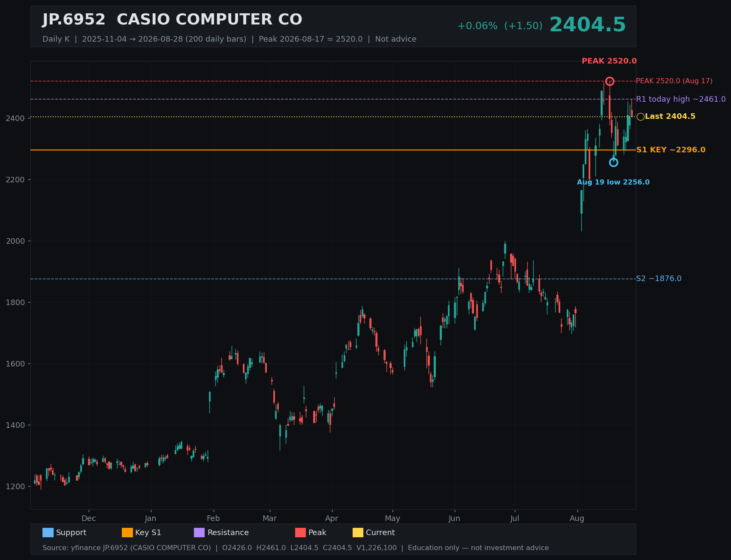Screen dimensions: 731x560
Task: Click the Jul x-axis label
Action: click(x=515, y=518)
